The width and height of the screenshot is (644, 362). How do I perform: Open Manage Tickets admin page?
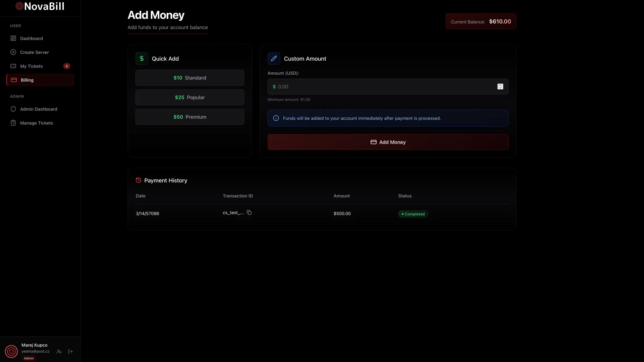pos(37,123)
